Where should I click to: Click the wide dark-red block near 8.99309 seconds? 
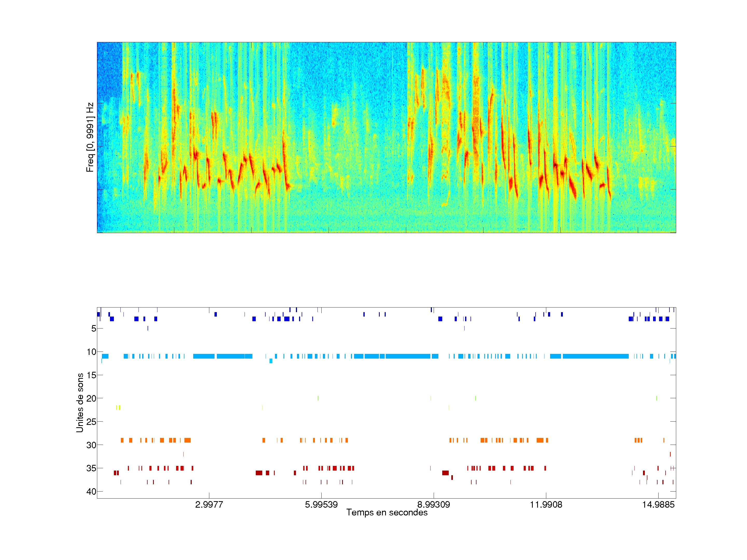445,473
